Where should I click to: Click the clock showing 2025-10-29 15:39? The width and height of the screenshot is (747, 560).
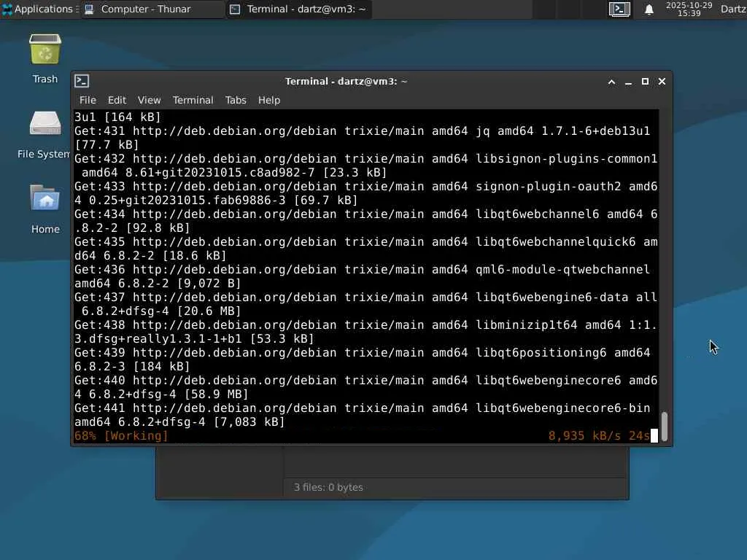pos(689,9)
